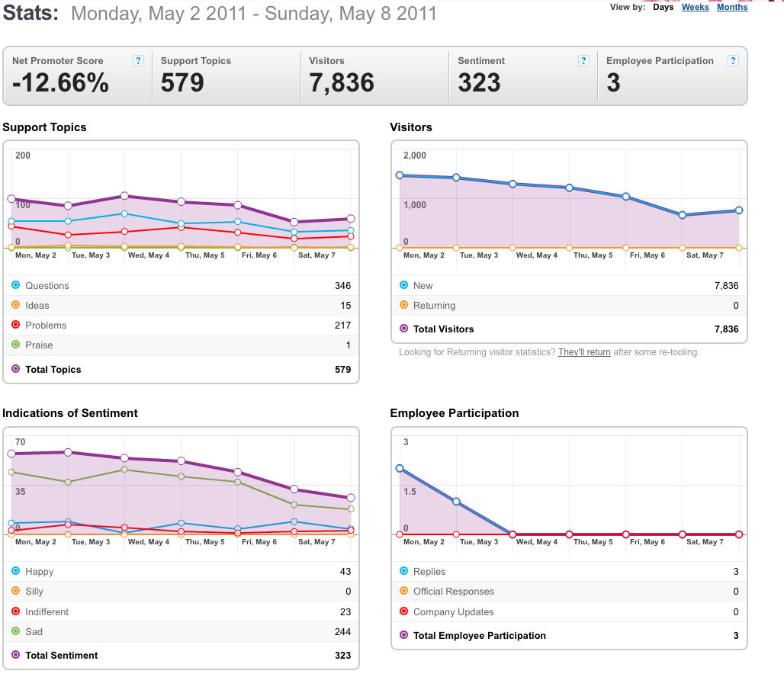Click the purple Total Topics legend marker

15,369
